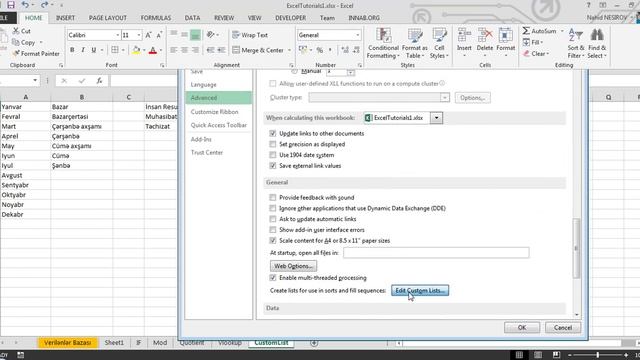
Task: Increase the font size
Action: pyautogui.click(x=149, y=35)
